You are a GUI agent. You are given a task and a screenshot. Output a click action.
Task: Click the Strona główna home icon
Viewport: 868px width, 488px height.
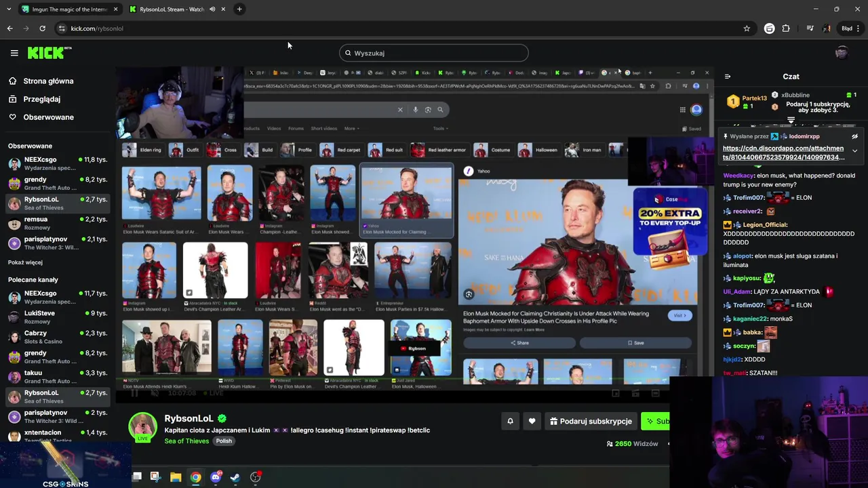pos(12,81)
